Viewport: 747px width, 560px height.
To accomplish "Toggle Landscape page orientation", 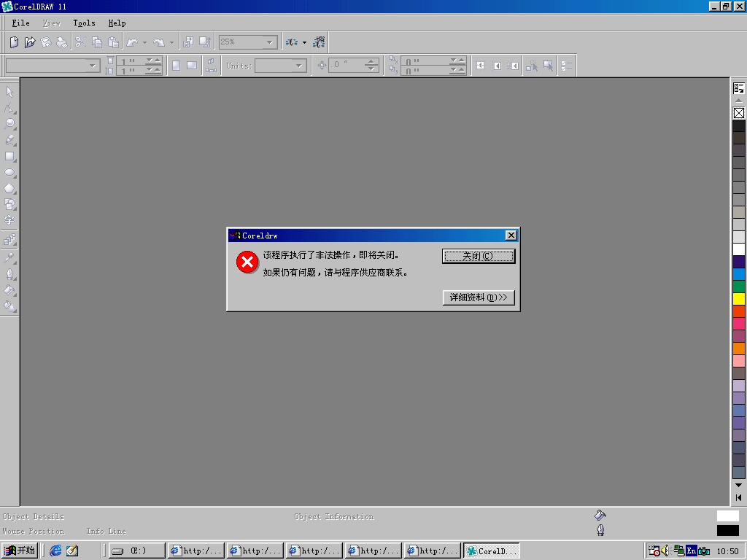I will tap(192, 66).
